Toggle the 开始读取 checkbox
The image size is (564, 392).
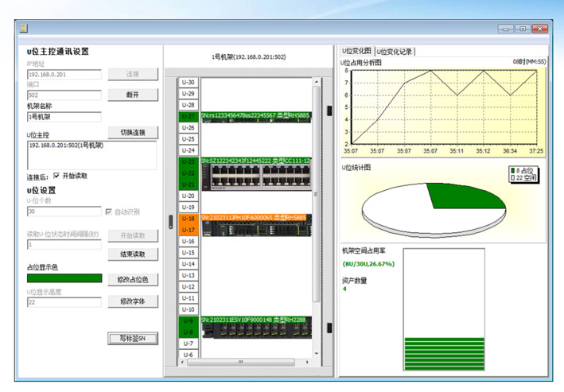pyautogui.click(x=56, y=176)
